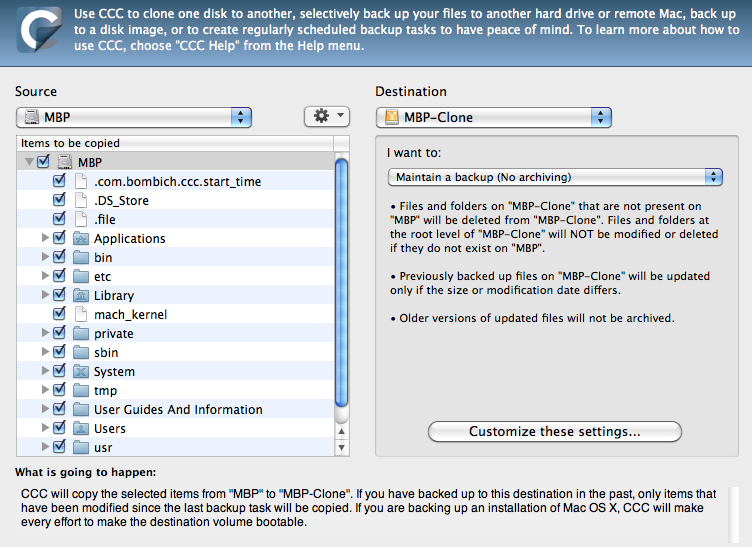The image size is (752, 547).
Task: Uncheck the .file checkbox
Action: (x=59, y=219)
